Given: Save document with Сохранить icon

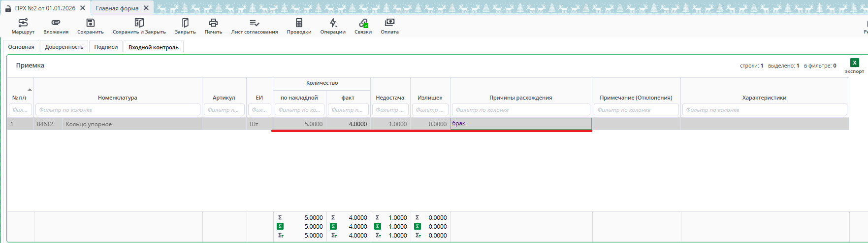Looking at the screenshot, I should 90,23.
